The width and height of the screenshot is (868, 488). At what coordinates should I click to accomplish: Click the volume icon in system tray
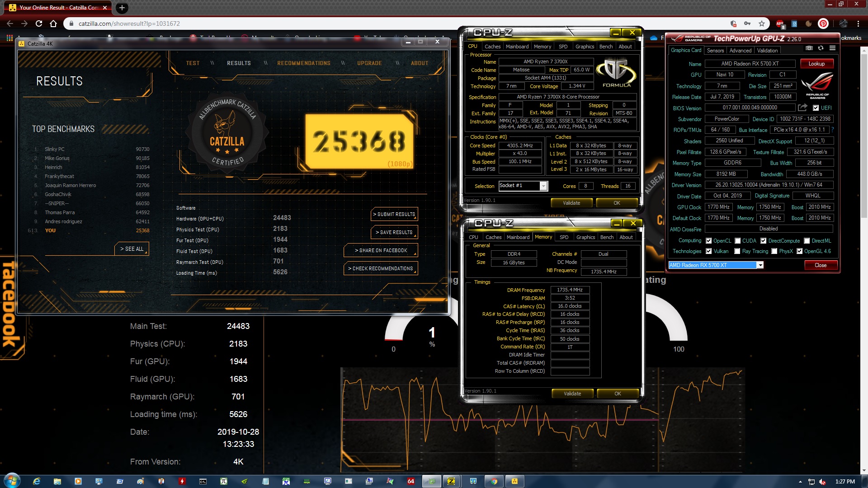822,482
